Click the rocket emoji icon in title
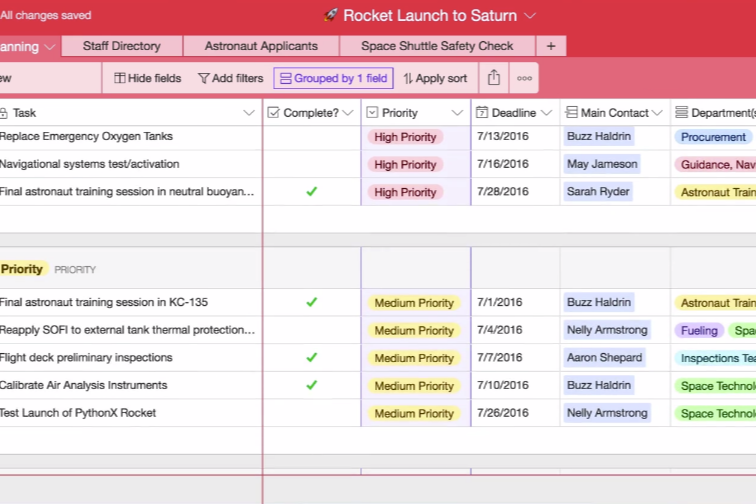This screenshot has width=756, height=504. (x=331, y=15)
